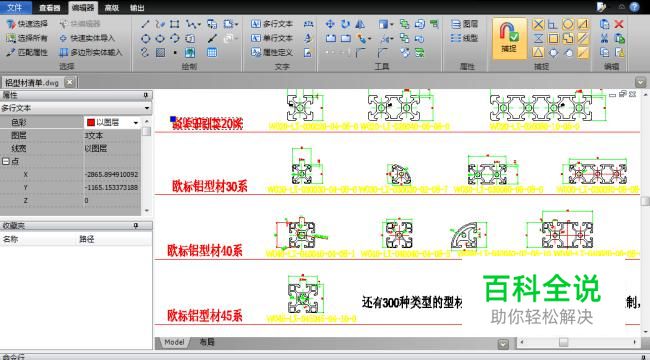Toggle the circle center snap
650x360 pixels.
tap(568, 24)
